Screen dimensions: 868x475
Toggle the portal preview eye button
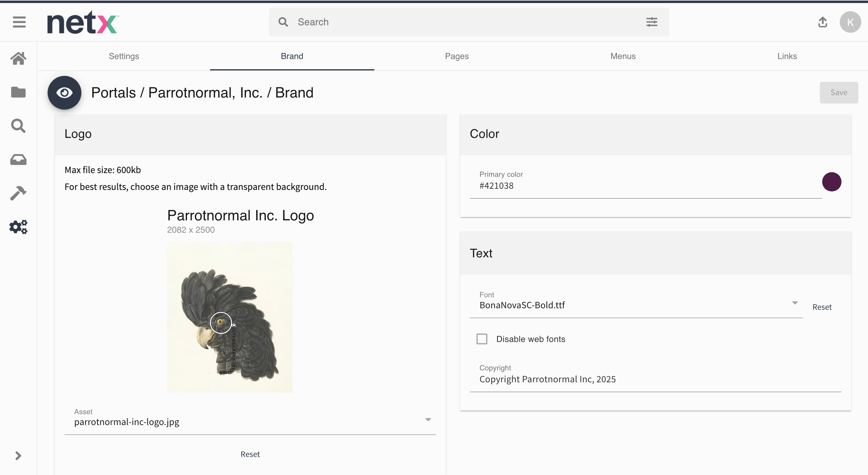tap(64, 93)
